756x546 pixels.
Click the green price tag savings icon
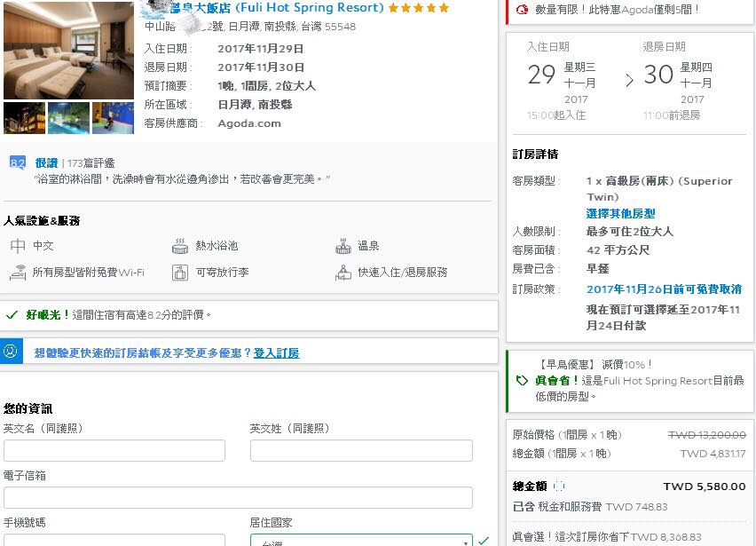click(522, 381)
